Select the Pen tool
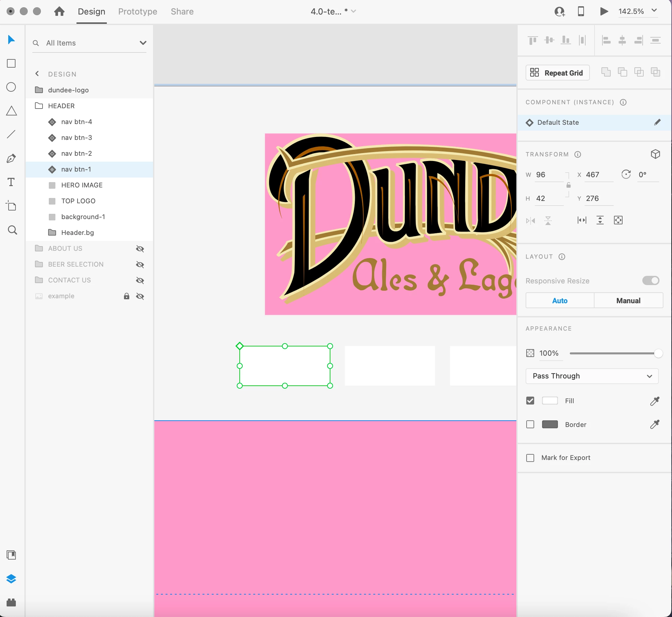The width and height of the screenshot is (672, 617). click(x=11, y=158)
